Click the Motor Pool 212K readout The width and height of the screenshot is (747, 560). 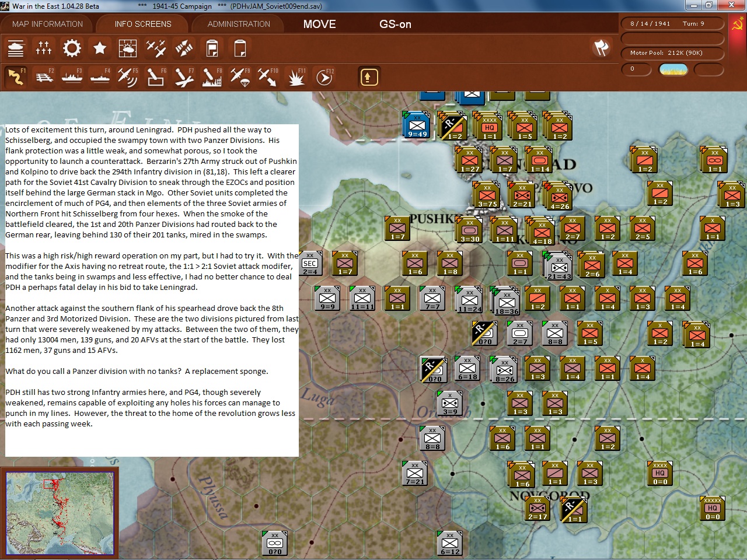[x=672, y=53]
